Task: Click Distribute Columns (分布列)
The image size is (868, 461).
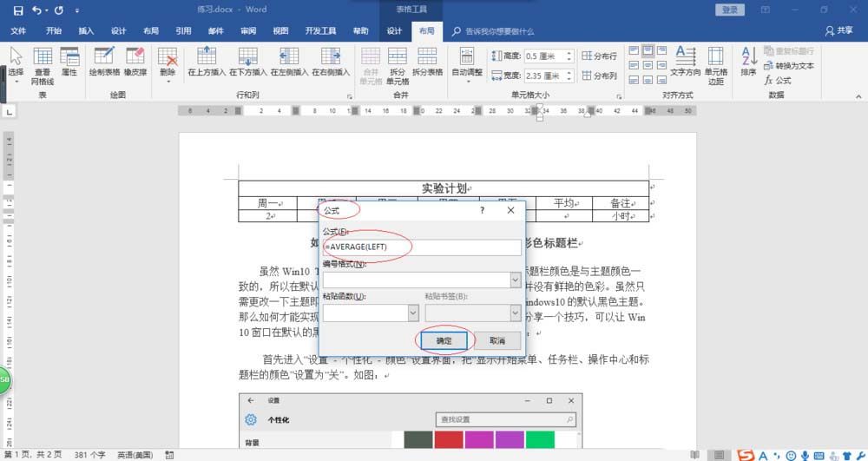Action: pyautogui.click(x=599, y=76)
